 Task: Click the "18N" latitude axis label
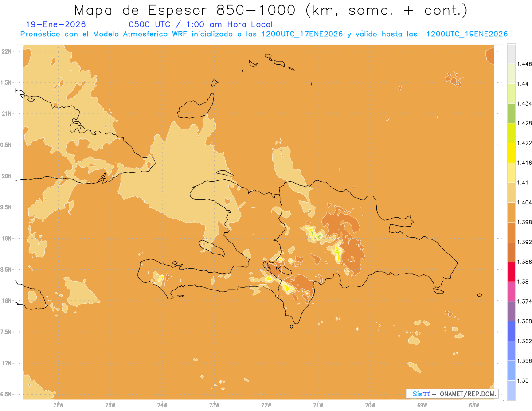pyautogui.click(x=6, y=301)
